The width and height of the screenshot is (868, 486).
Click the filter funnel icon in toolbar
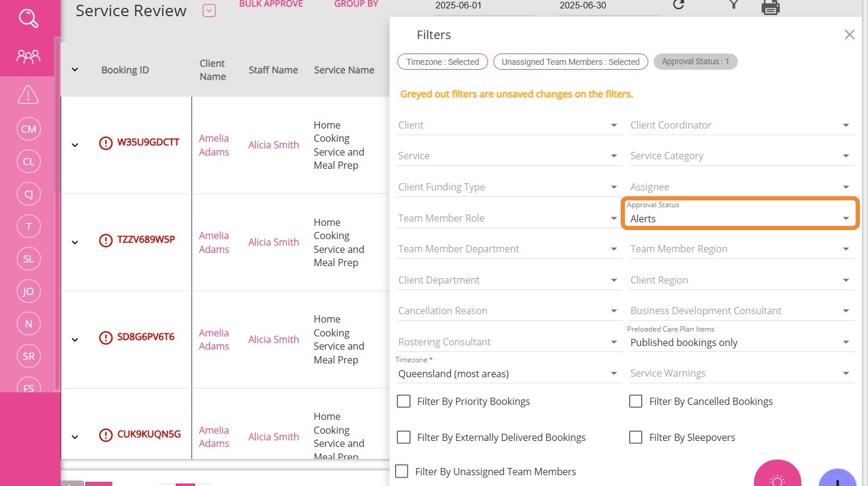coord(733,5)
